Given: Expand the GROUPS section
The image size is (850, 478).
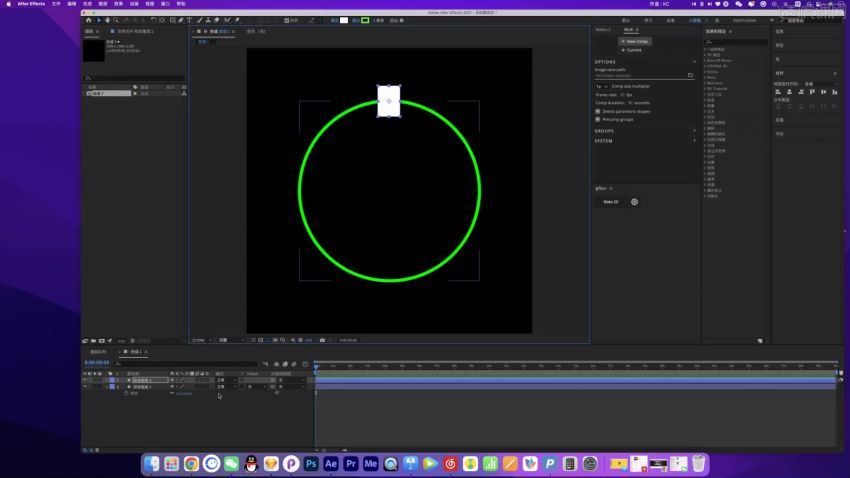Looking at the screenshot, I should click(x=694, y=131).
